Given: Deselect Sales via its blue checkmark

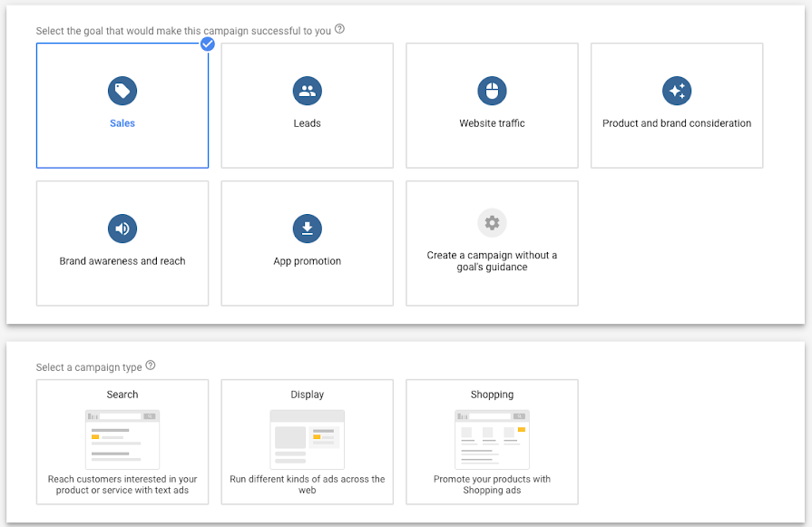Looking at the screenshot, I should 207,43.
